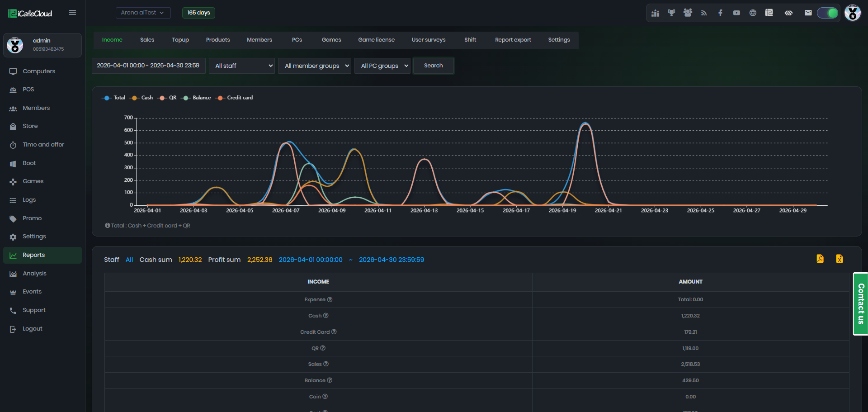Hide the Total series in chart legend
This screenshot has height=412, width=868.
pos(114,98)
